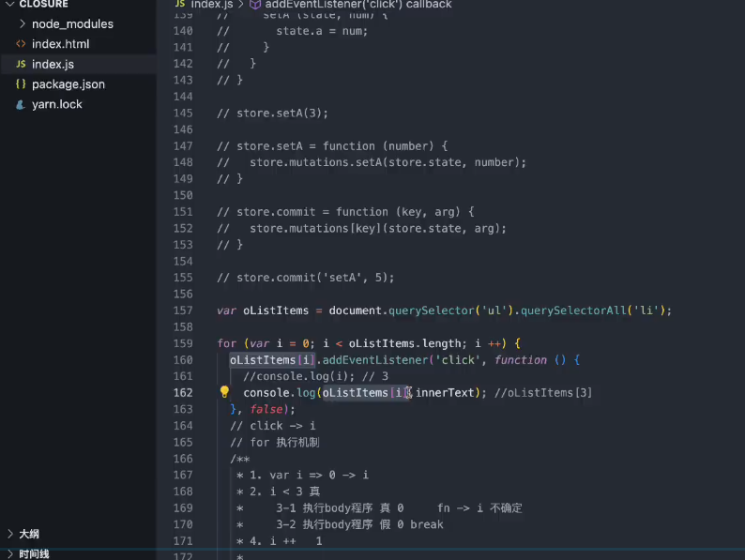Click '// store.commit('setA', 5);' comment line
Viewport: 745px width, 560px height.
(x=306, y=278)
